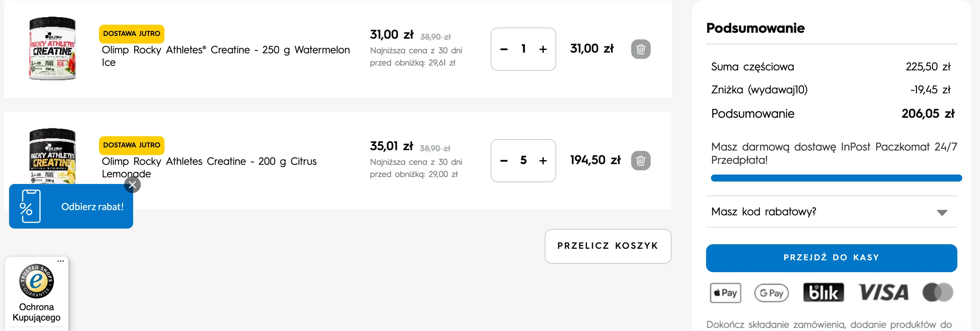Click the free delivery progress bar
980x331 pixels.
click(836, 178)
